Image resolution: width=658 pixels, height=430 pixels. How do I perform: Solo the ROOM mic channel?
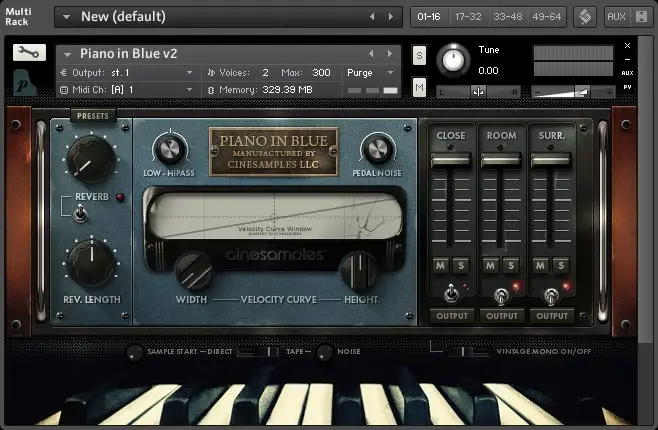tap(511, 265)
